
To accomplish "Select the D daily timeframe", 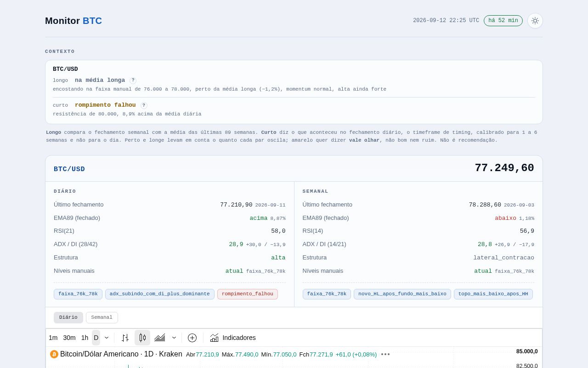I will (x=96, y=338).
